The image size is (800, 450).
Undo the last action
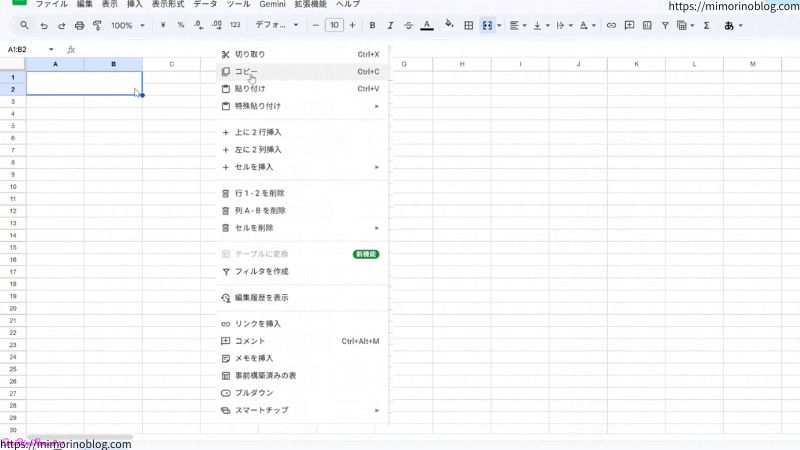coord(44,26)
